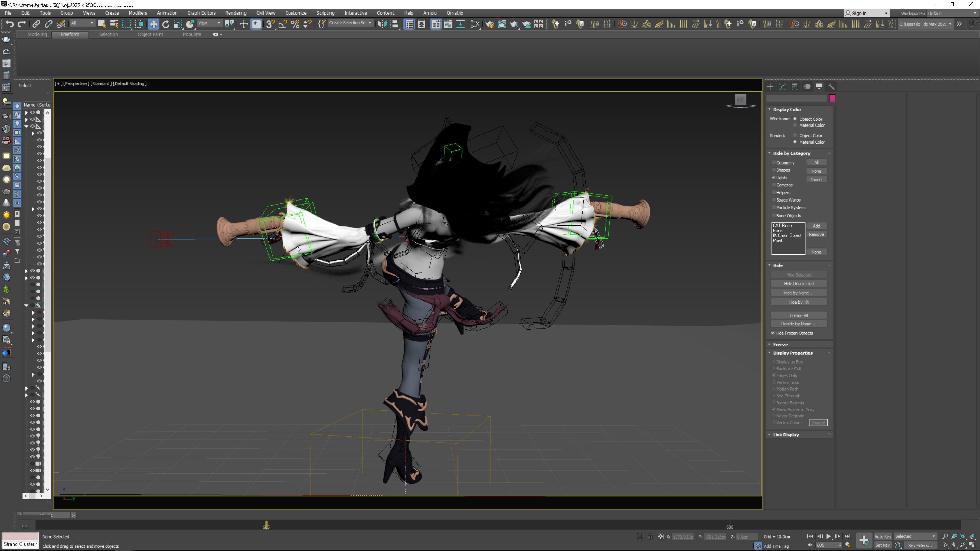Open the Utilities wrench panel tab
The image size is (980, 551).
pyautogui.click(x=831, y=87)
